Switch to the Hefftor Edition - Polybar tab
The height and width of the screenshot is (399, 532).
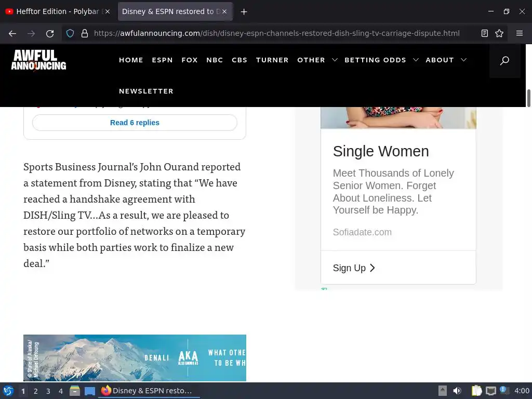tap(57, 11)
